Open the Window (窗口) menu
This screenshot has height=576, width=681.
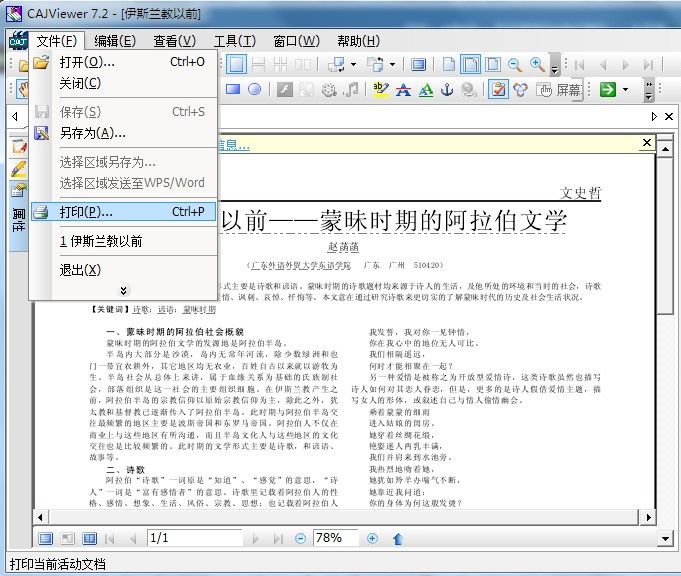click(296, 41)
